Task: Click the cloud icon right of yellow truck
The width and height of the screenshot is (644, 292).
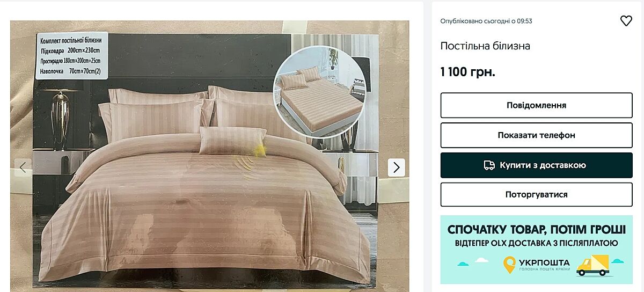Action: (618, 261)
